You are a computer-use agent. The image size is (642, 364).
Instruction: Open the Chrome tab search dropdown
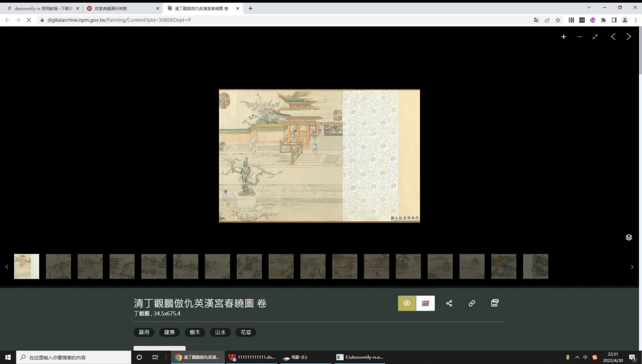589,8
